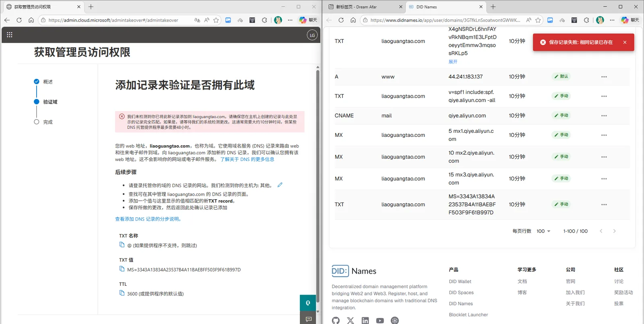This screenshot has width=644, height=324.
Task: Click Home icon in the admin browser window
Action: click(31, 20)
